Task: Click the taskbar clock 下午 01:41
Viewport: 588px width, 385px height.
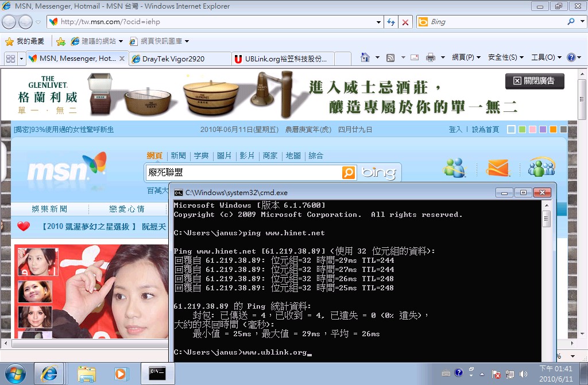Action: [556, 369]
